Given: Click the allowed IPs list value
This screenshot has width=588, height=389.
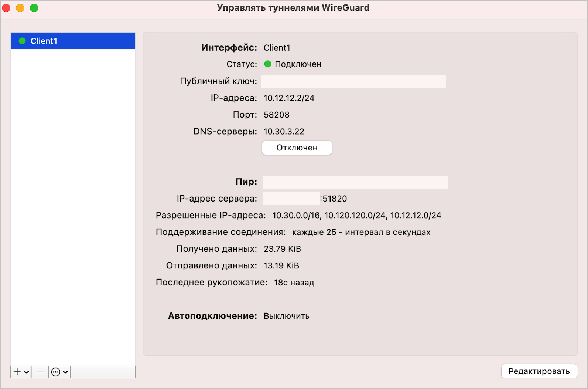Looking at the screenshot, I should pyautogui.click(x=357, y=216).
